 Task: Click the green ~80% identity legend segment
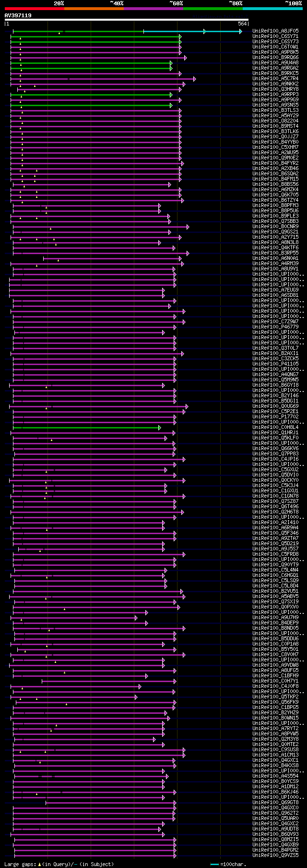pos(213,8)
